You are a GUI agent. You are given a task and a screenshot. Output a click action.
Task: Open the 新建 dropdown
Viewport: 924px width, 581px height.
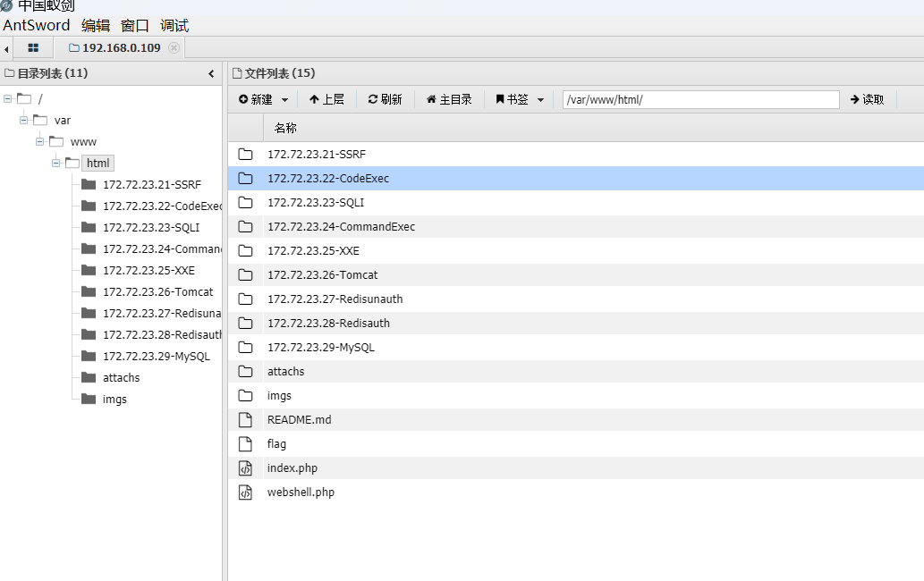pyautogui.click(x=264, y=99)
